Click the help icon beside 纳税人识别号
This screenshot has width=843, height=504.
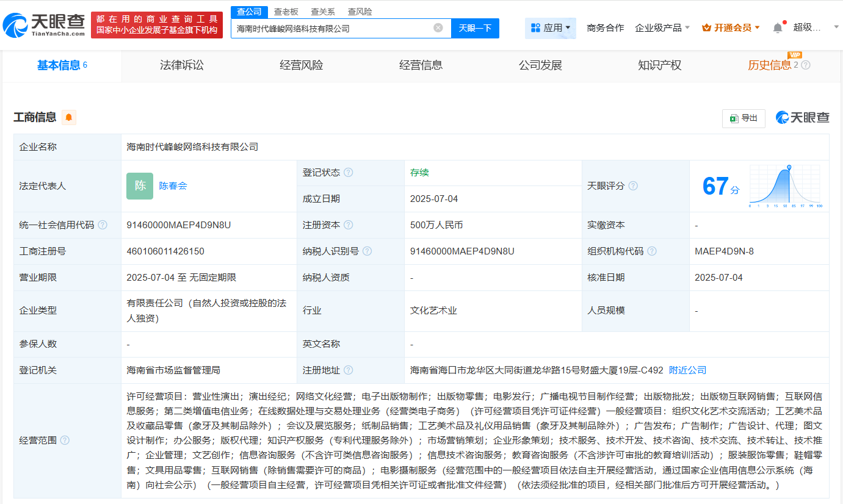click(x=367, y=251)
